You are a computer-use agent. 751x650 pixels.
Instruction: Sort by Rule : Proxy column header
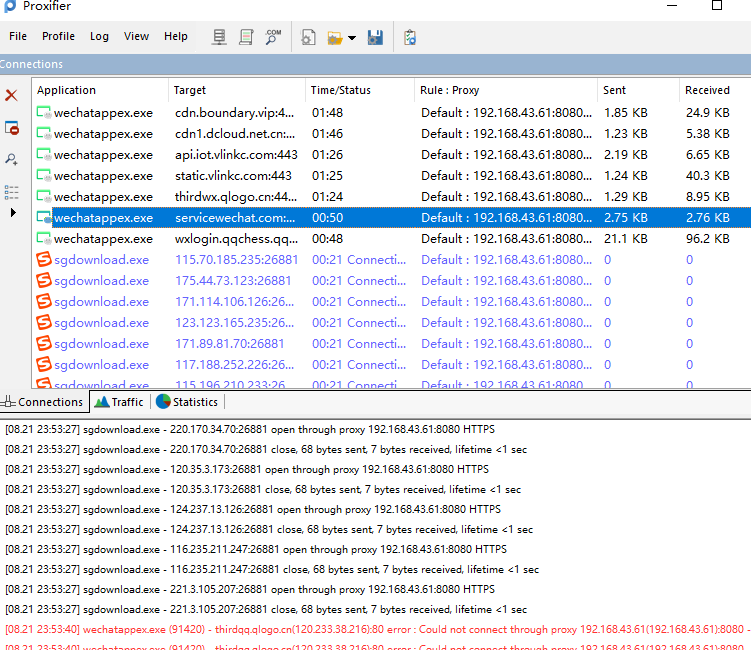pyautogui.click(x=506, y=90)
